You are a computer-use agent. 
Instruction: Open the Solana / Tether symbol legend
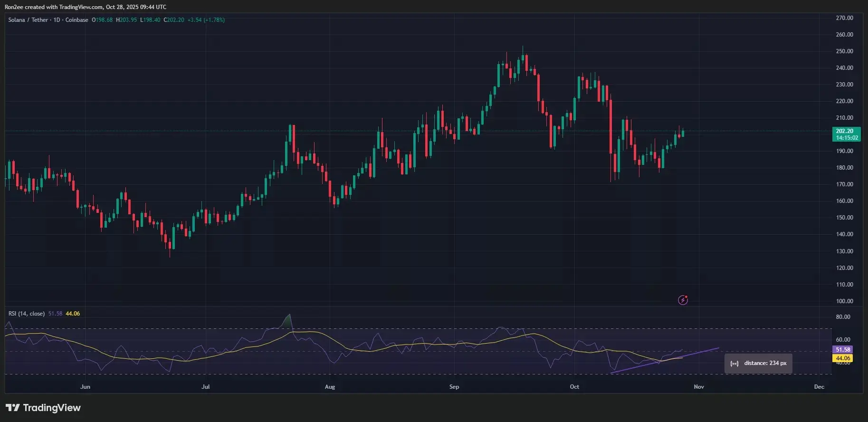coord(48,20)
